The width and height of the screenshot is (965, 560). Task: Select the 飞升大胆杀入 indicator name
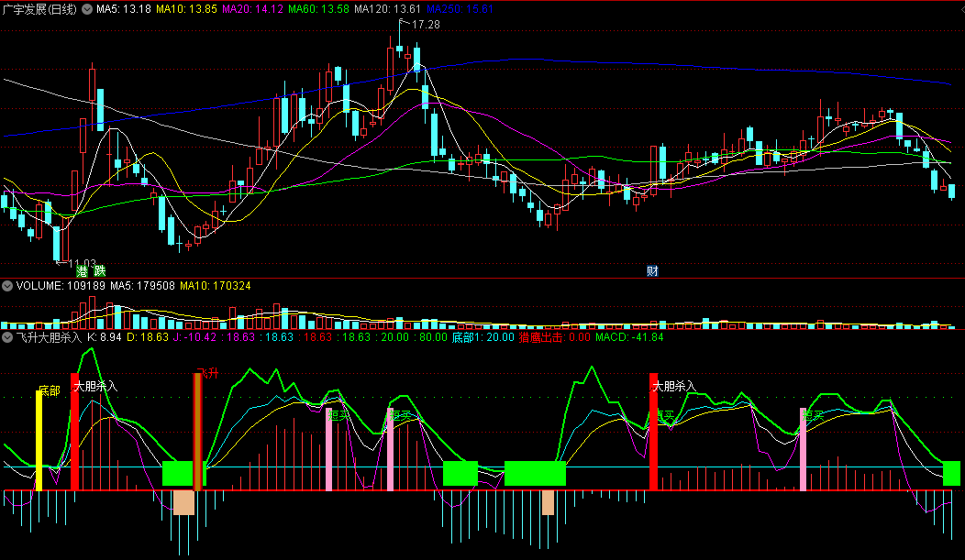point(49,337)
